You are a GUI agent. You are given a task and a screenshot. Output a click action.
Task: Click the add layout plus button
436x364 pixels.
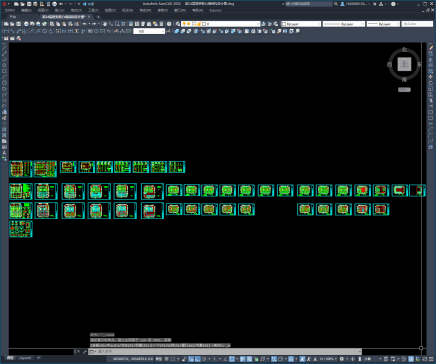pos(38,358)
